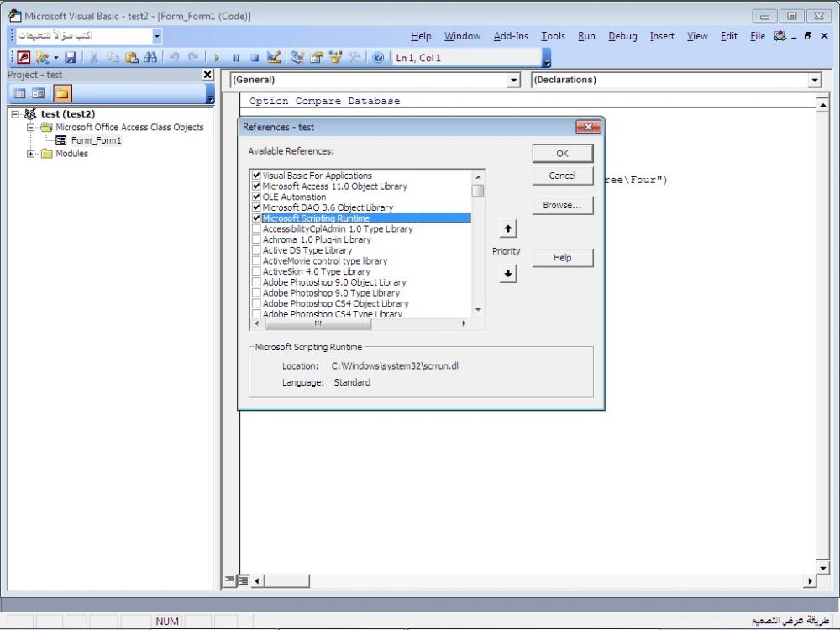Open Insert Module icon dropdown arrow

coord(55,57)
